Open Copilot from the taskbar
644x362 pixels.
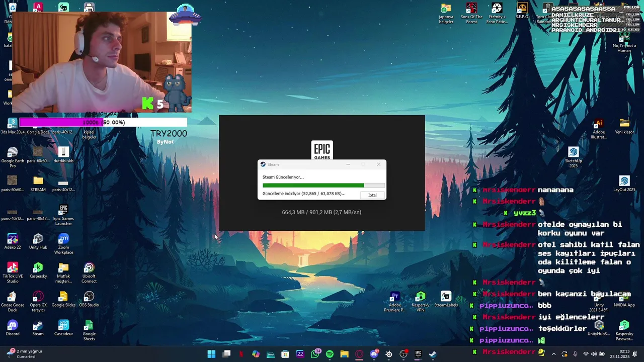(256, 354)
